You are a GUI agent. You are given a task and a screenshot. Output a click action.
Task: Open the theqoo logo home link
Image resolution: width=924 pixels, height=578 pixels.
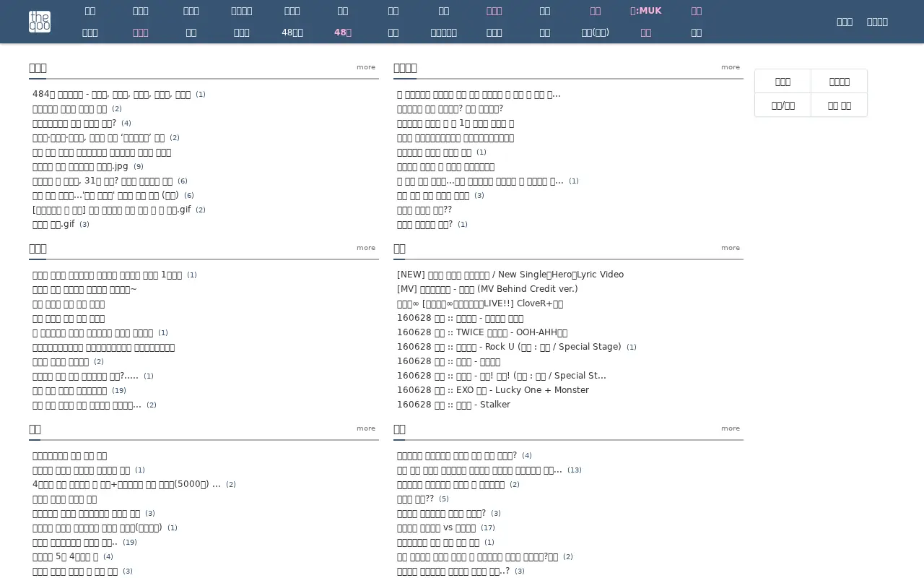click(x=40, y=22)
